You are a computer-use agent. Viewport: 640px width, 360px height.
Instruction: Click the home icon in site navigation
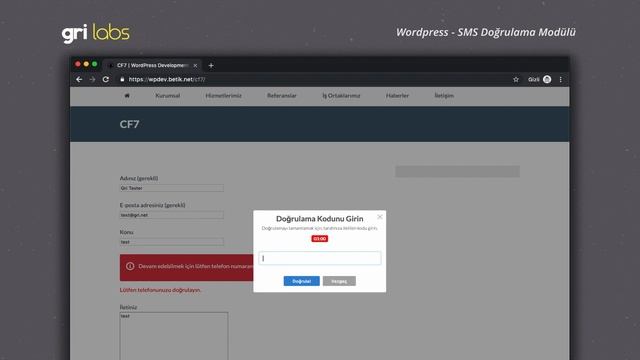127,96
